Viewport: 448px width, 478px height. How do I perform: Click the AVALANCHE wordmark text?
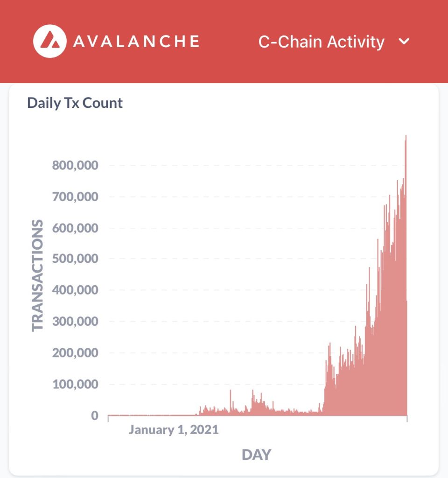click(x=136, y=42)
